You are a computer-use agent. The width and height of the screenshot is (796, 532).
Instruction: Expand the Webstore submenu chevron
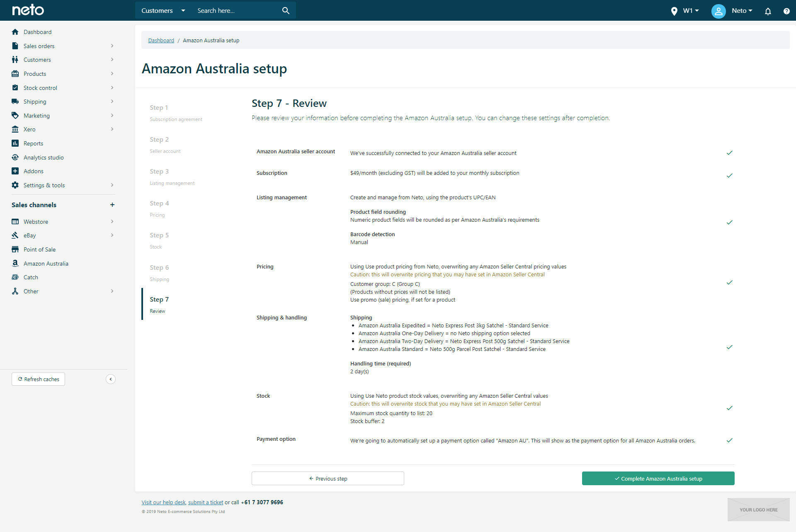112,222
